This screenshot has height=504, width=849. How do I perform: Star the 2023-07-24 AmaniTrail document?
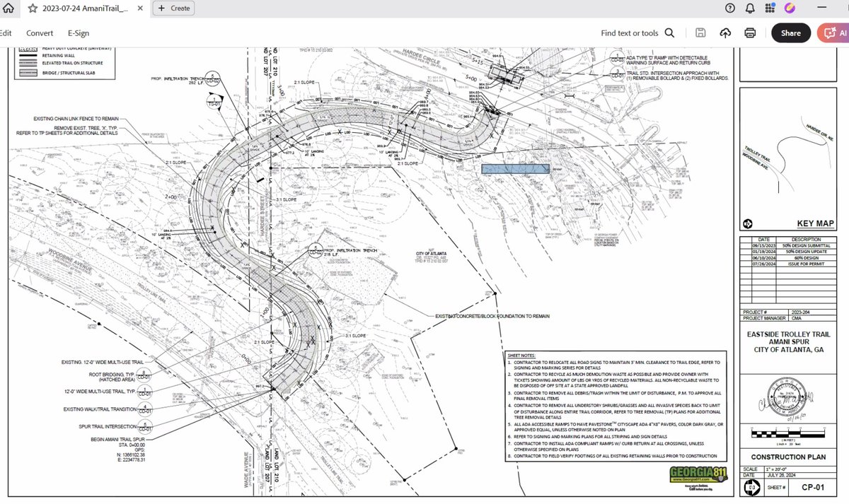point(33,8)
